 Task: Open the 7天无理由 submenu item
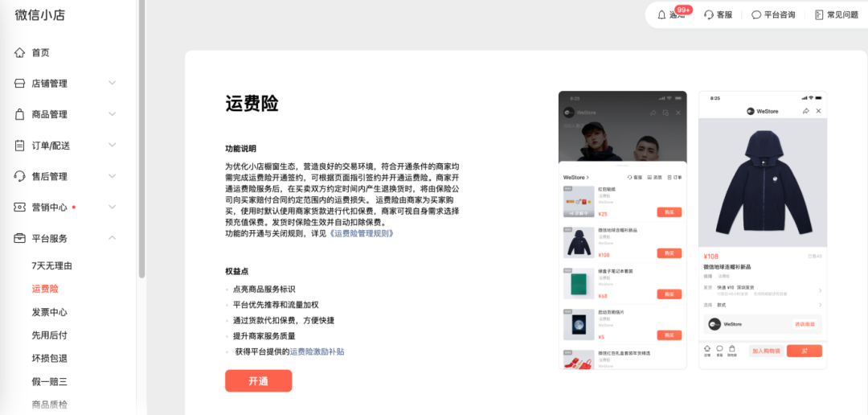pyautogui.click(x=52, y=266)
